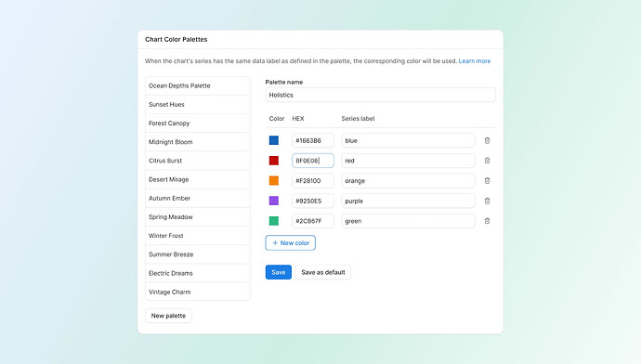The width and height of the screenshot is (641, 364).
Task: Delete the red color row
Action: 487,161
